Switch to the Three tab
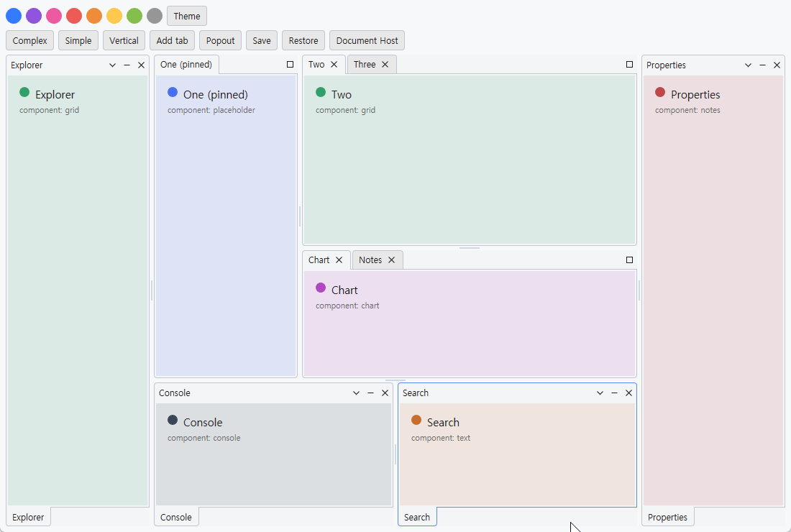The width and height of the screenshot is (791, 532). pos(365,65)
